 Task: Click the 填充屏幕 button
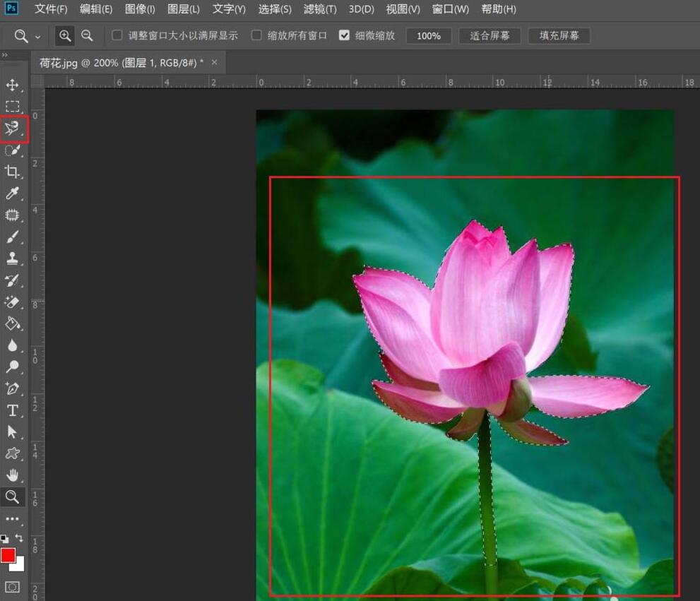559,35
